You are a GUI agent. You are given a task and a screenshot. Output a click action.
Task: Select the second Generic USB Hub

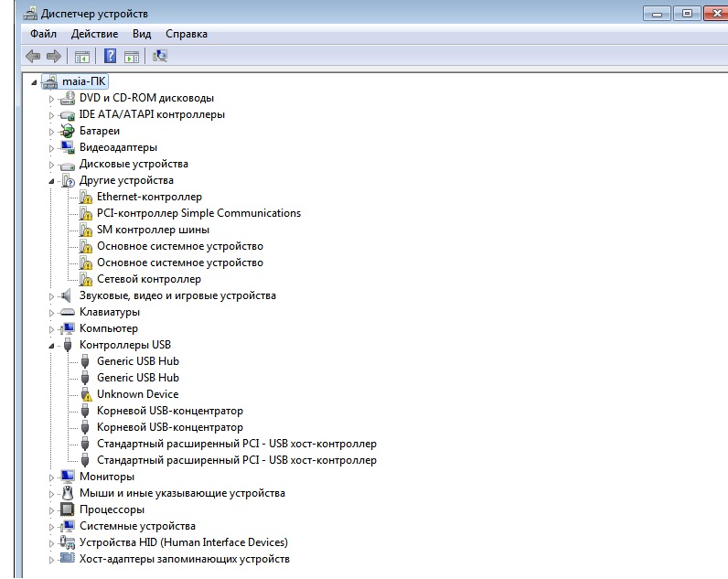point(137,378)
